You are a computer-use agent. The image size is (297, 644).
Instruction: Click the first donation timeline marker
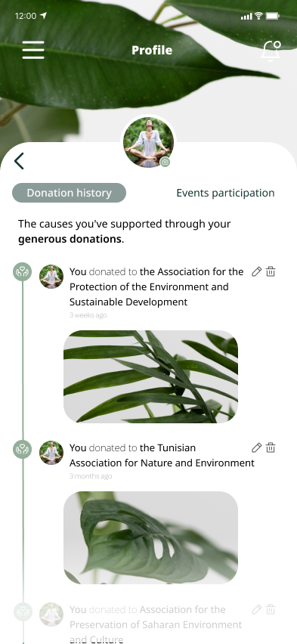pos(22,272)
